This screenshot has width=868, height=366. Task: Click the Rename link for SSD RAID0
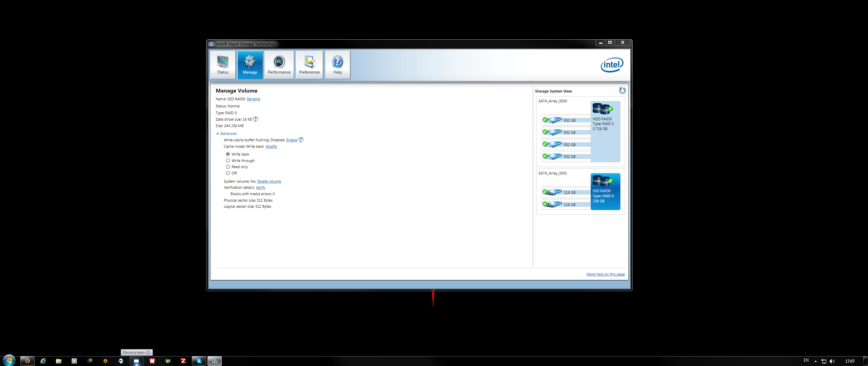254,99
